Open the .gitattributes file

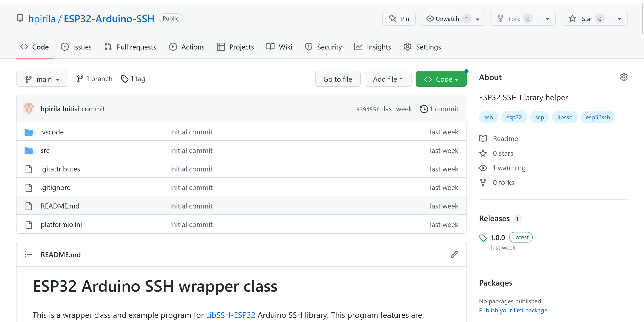click(60, 169)
